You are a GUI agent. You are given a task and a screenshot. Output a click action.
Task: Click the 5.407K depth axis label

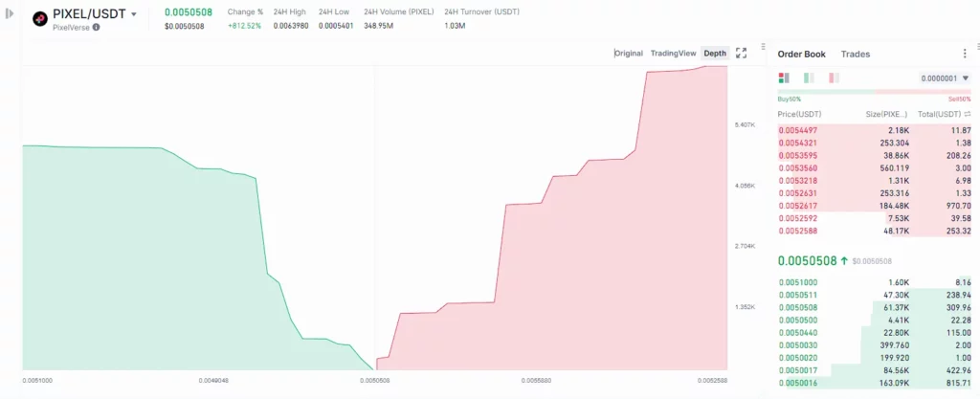tap(745, 125)
